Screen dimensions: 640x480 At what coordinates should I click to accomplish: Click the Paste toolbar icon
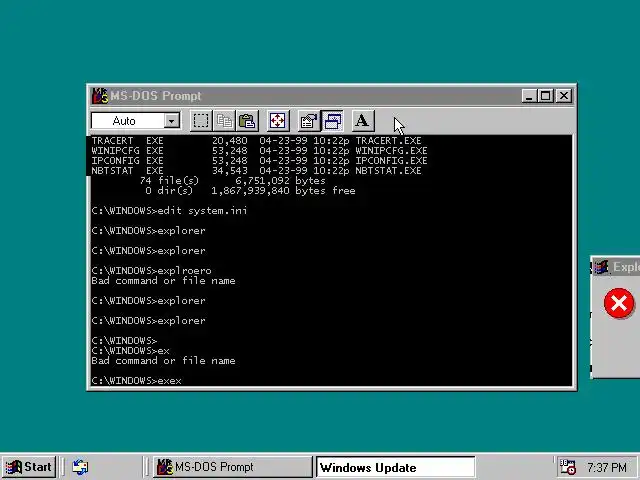click(x=247, y=121)
